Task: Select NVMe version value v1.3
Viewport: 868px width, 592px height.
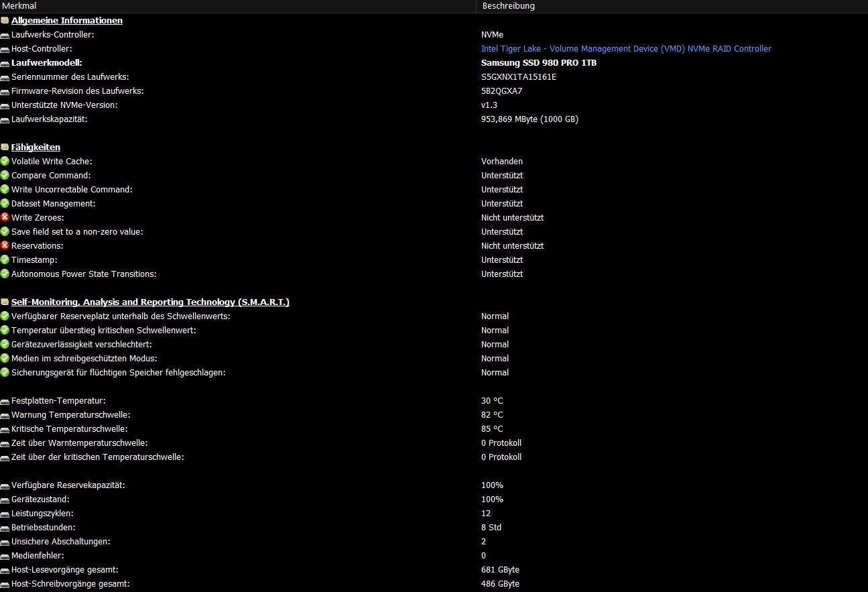Action: click(489, 105)
